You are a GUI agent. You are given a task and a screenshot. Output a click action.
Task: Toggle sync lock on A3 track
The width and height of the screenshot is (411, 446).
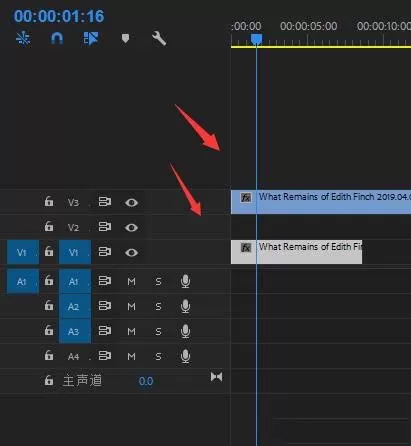[x=105, y=331]
